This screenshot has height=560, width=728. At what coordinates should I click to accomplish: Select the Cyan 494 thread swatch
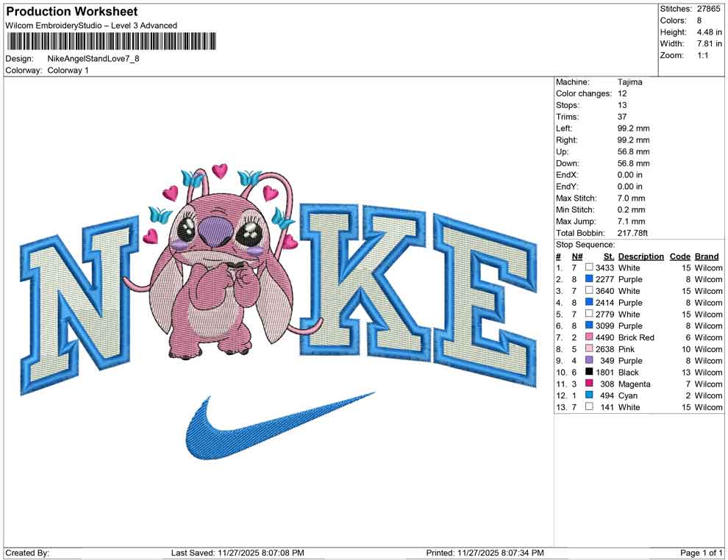588,395
